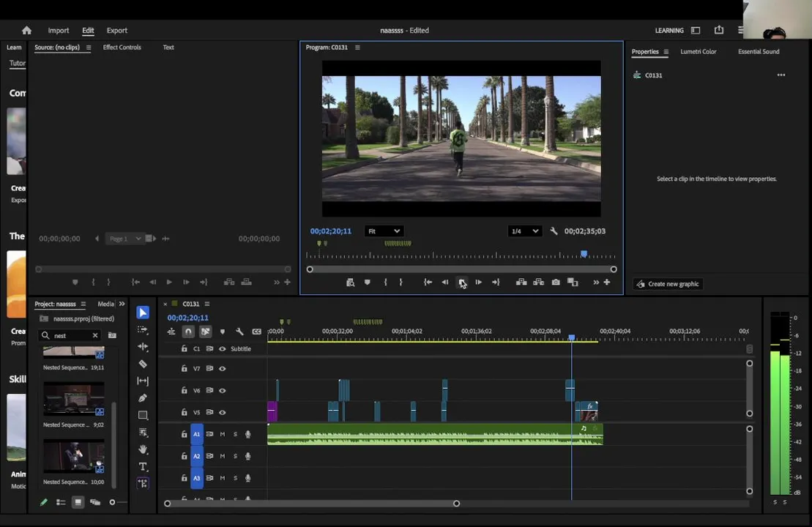This screenshot has height=527, width=812.
Task: Pick the Track Select Forward tool
Action: pos(143,329)
